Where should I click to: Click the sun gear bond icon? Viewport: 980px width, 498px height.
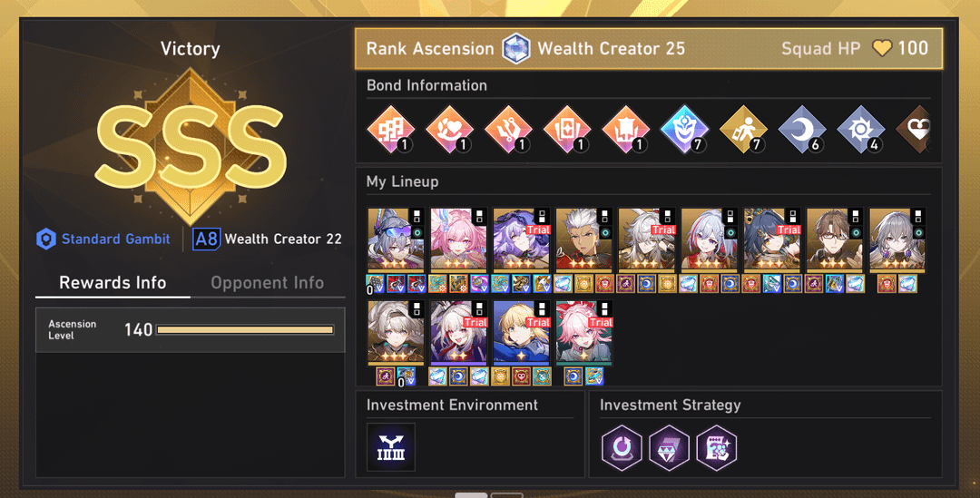click(860, 130)
